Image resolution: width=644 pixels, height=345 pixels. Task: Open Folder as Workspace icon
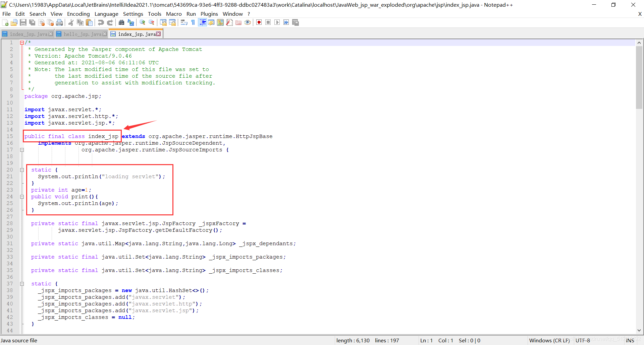[x=238, y=22]
